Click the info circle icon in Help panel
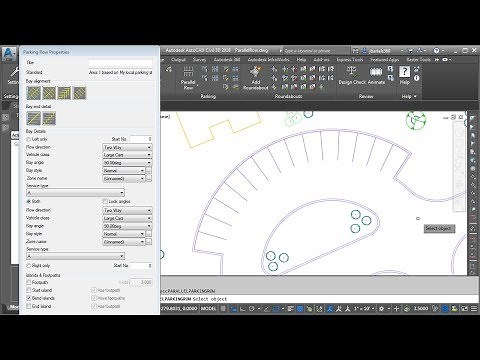 [416, 78]
